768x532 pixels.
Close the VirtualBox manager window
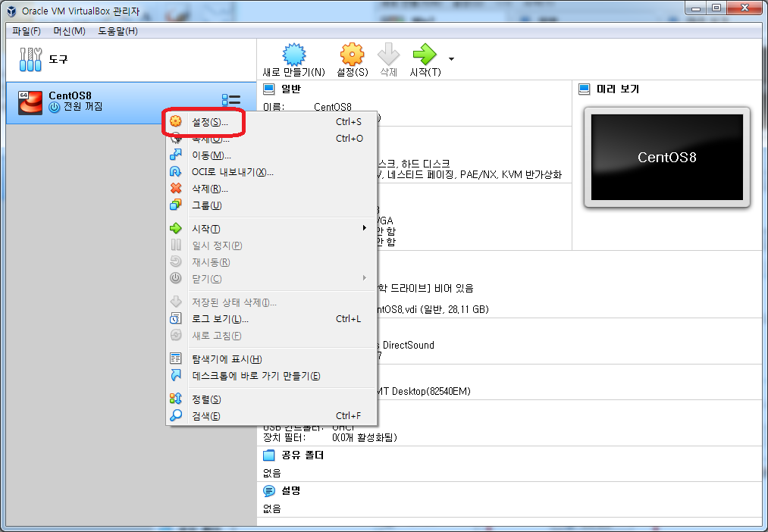[744, 8]
